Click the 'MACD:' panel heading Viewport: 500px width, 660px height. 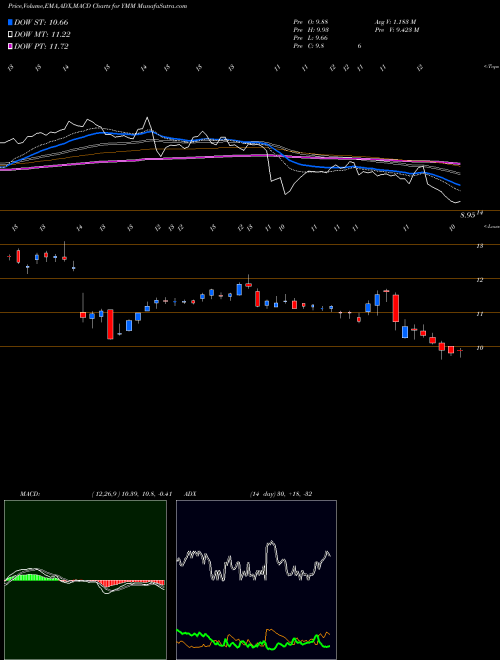click(x=30, y=494)
